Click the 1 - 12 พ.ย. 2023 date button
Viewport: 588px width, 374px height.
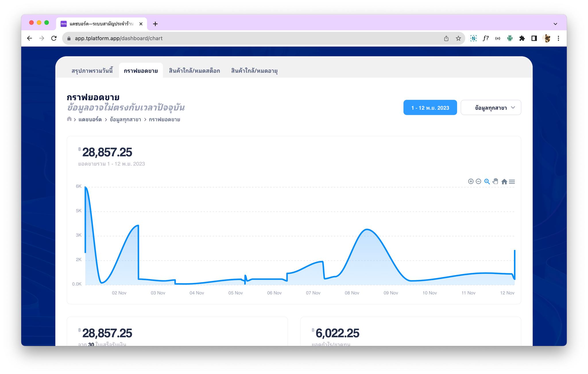tap(430, 108)
